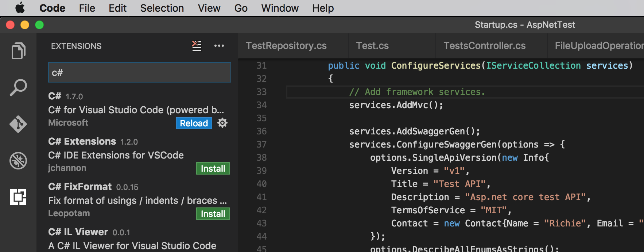Image resolution: width=644 pixels, height=252 pixels.
Task: Install the C# Extensions extension by jchannon
Action: tap(213, 168)
